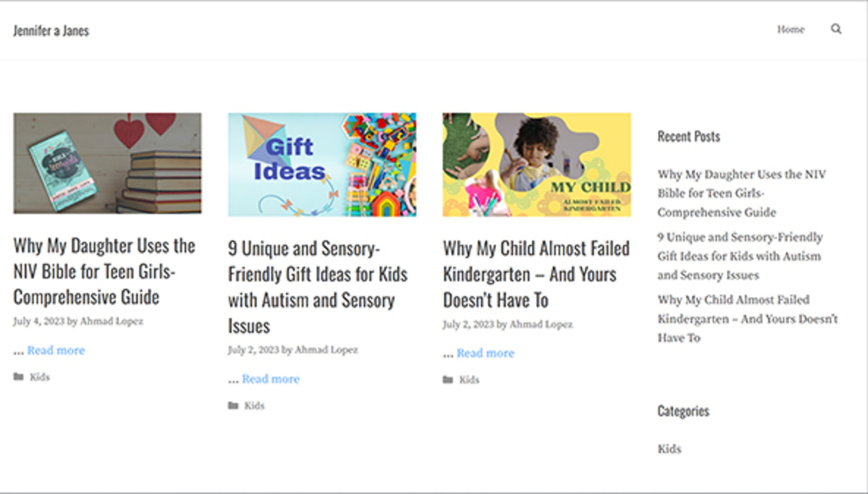Open the NIV Bible post thumbnail
Viewport: 868px width, 494px height.
coord(107,164)
